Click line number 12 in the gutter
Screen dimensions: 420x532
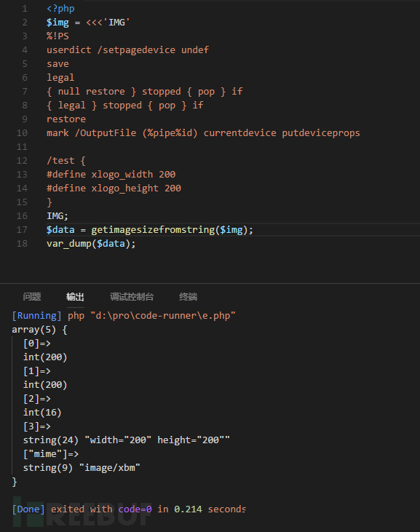point(22,161)
